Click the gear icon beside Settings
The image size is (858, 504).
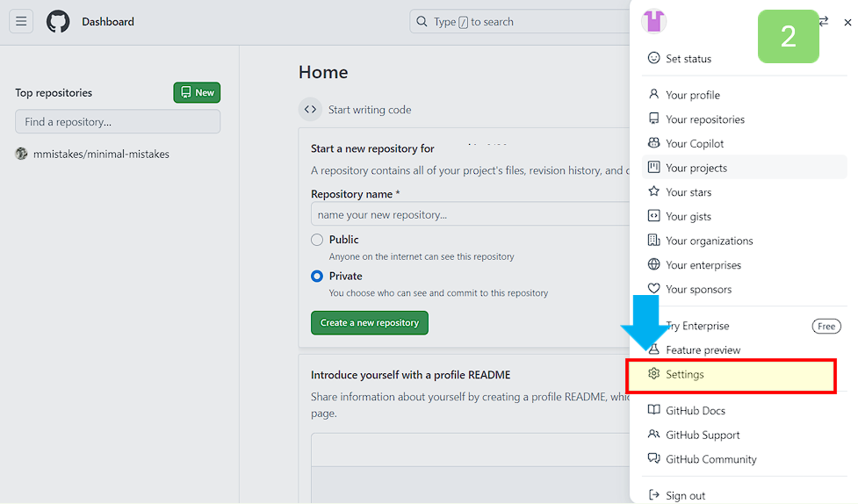click(654, 374)
